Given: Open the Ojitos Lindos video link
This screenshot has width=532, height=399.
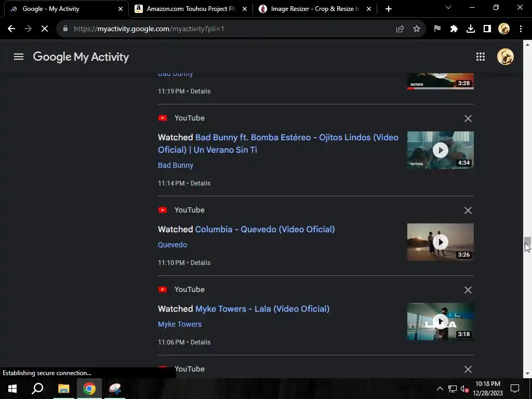Looking at the screenshot, I should (278, 143).
